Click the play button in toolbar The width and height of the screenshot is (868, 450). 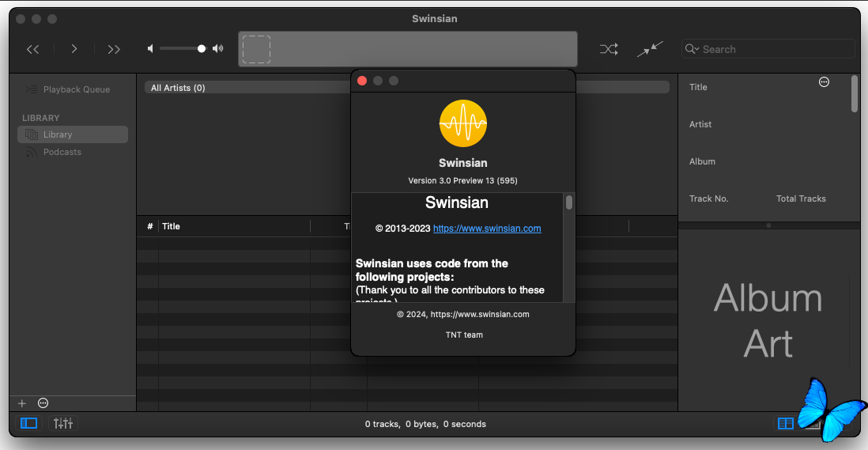coord(74,49)
